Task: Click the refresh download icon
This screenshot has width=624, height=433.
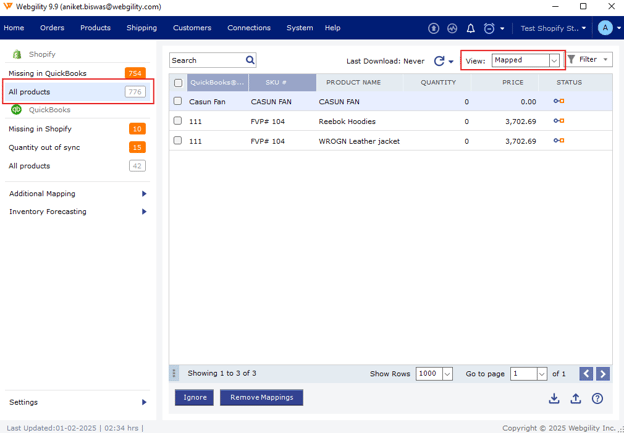Action: [x=438, y=61]
